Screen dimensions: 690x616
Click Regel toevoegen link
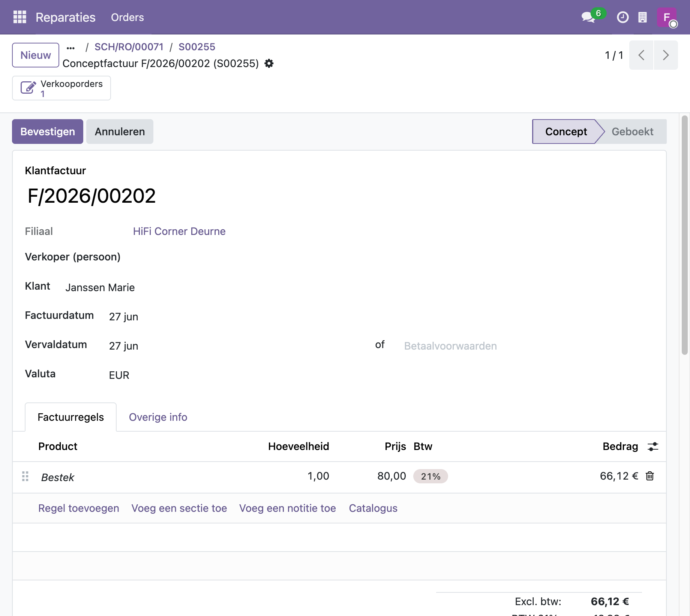coord(79,508)
